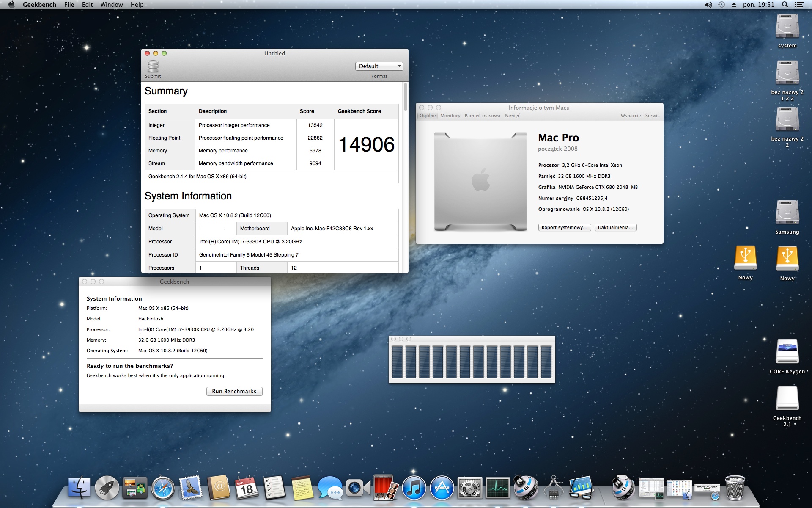The width and height of the screenshot is (812, 508).
Task: Click the Run Benchmarks button
Action: tap(234, 391)
